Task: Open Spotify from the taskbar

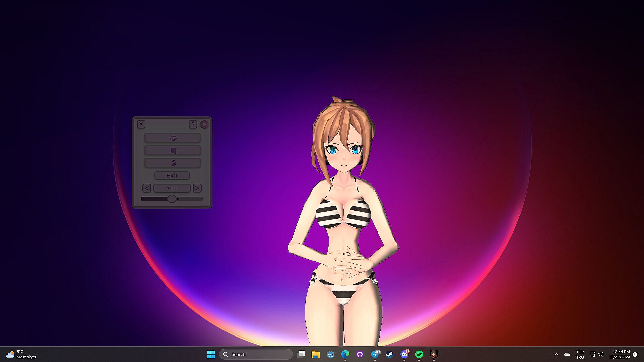Action: [419, 354]
